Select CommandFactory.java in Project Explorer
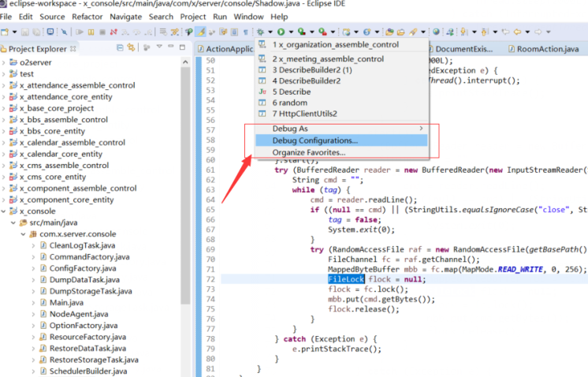Screen dimensions: 588x377 89,257
